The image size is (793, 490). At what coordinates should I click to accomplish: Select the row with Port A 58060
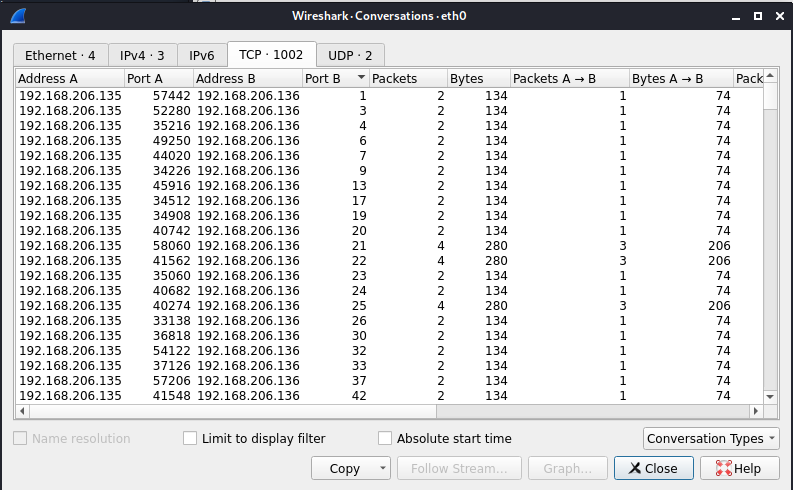(388, 246)
